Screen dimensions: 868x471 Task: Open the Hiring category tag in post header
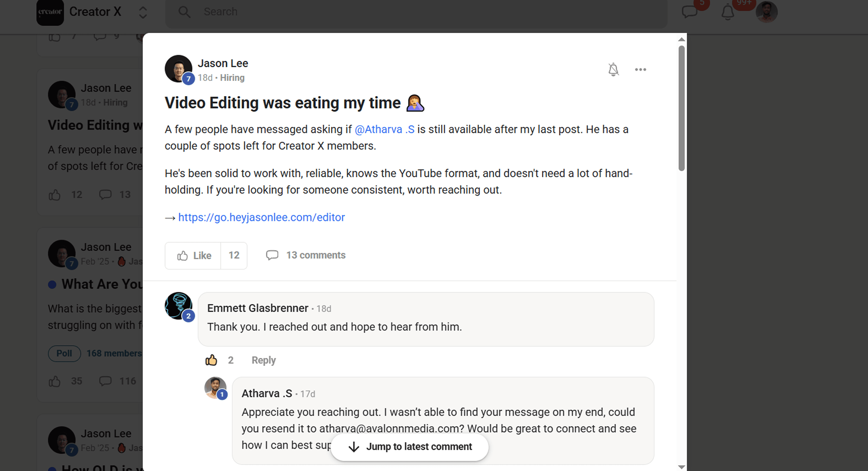(232, 78)
